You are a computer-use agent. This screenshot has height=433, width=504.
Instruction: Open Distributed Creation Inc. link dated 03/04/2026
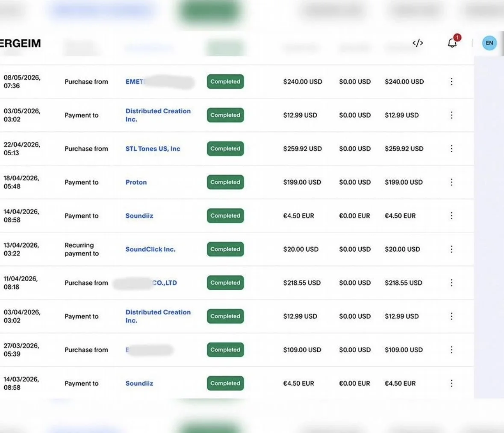coord(158,316)
